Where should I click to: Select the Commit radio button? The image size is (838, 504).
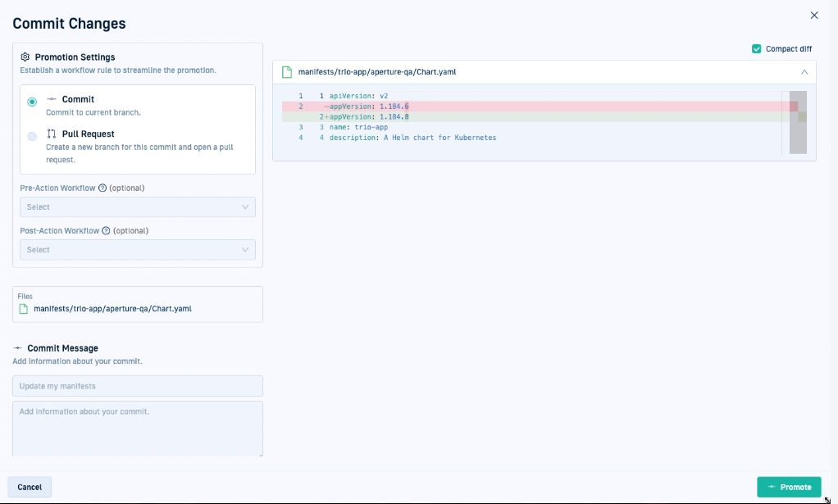point(32,102)
